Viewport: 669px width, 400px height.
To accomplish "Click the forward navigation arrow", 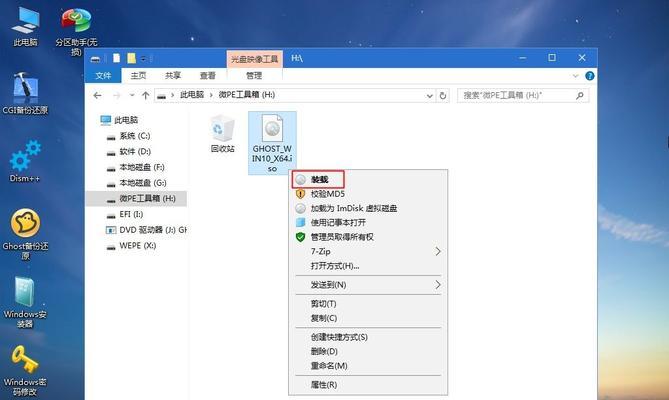I will 116,96.
